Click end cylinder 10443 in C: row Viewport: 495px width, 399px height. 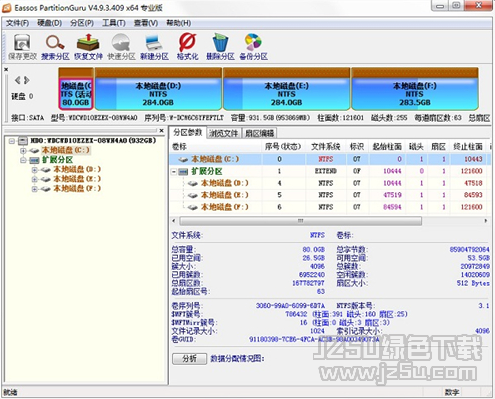[473, 159]
